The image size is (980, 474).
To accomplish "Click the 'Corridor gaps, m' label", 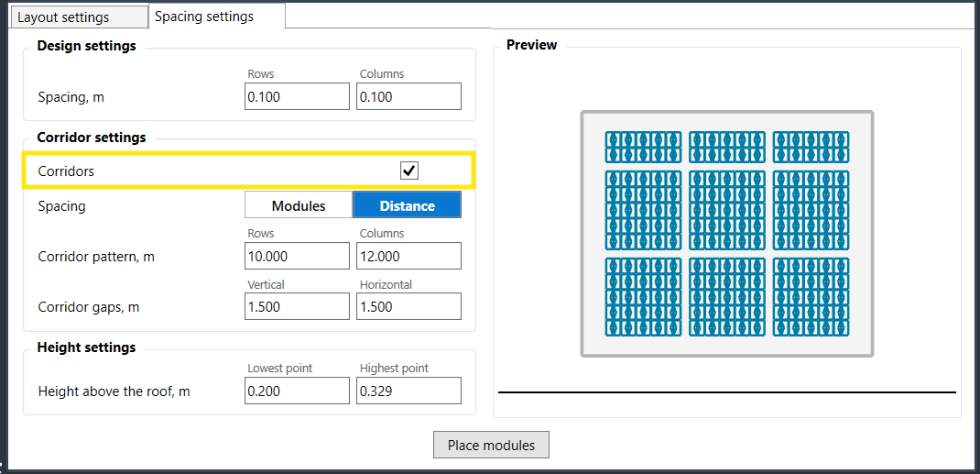I will tap(89, 308).
